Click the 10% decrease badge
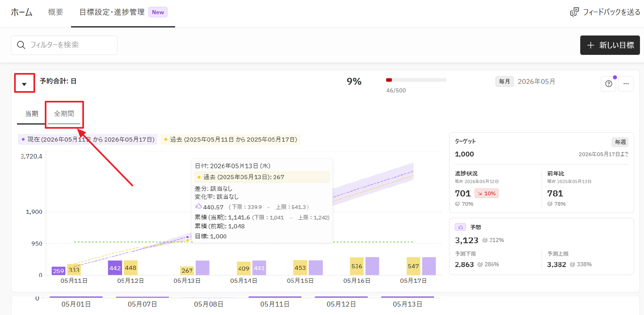The image size is (644, 315). pos(487,193)
